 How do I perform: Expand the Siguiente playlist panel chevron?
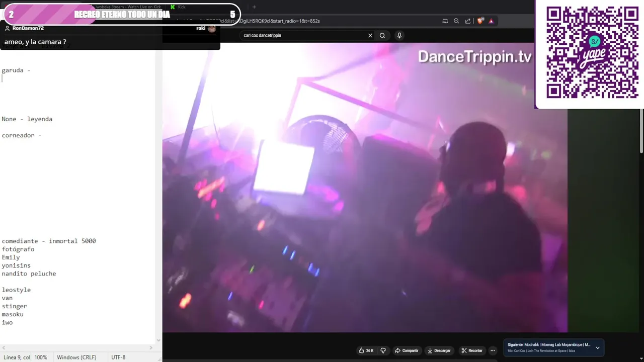[x=598, y=347]
